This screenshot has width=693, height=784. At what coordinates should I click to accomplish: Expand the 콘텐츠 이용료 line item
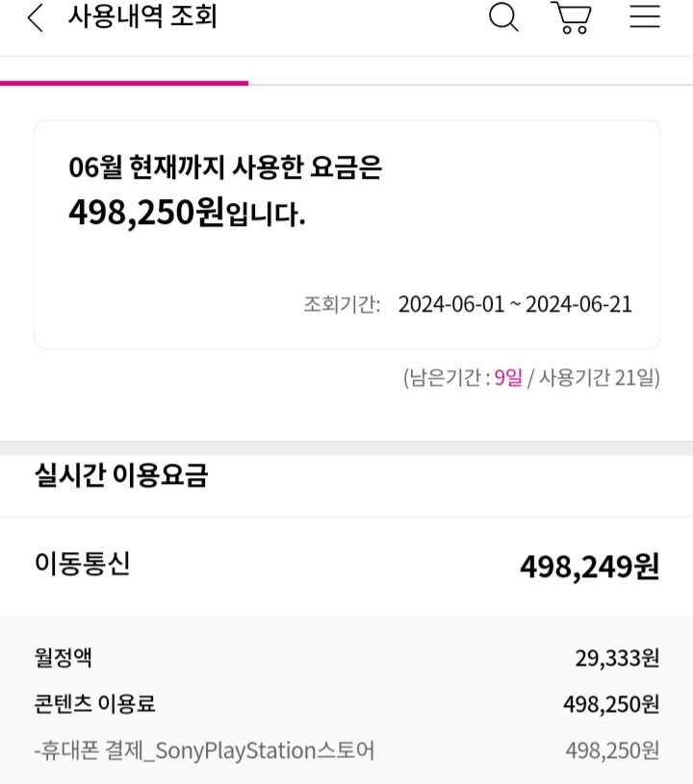point(94,704)
